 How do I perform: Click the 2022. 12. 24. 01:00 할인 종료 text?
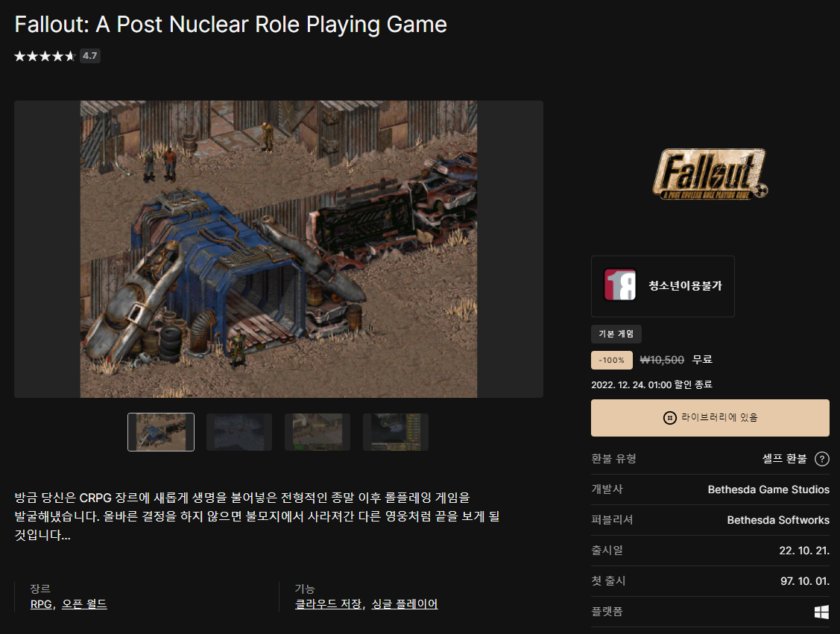tap(651, 385)
